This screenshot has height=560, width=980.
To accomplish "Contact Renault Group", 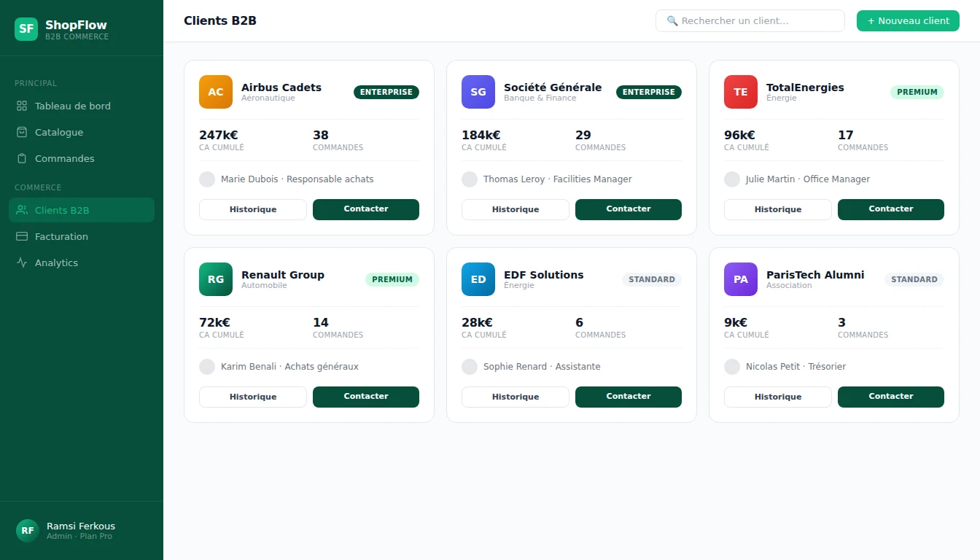I will point(366,397).
